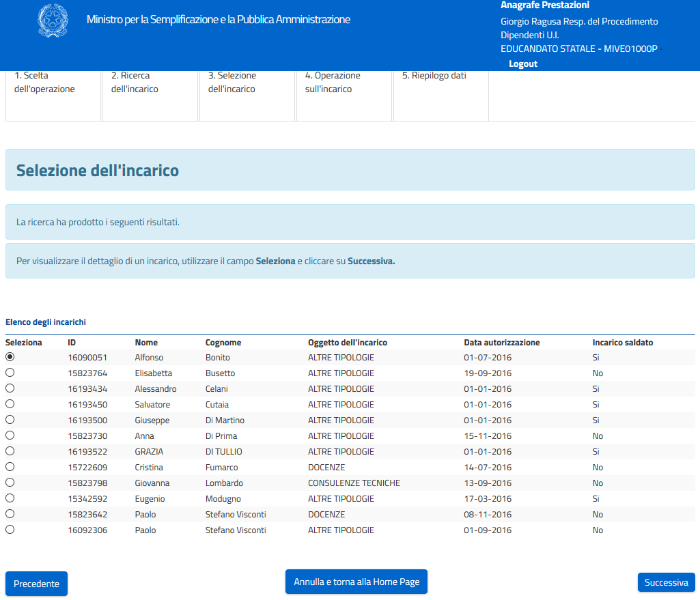Choose the GRAZIA DI TULLIO radio button
700x600 pixels.
click(x=10, y=451)
